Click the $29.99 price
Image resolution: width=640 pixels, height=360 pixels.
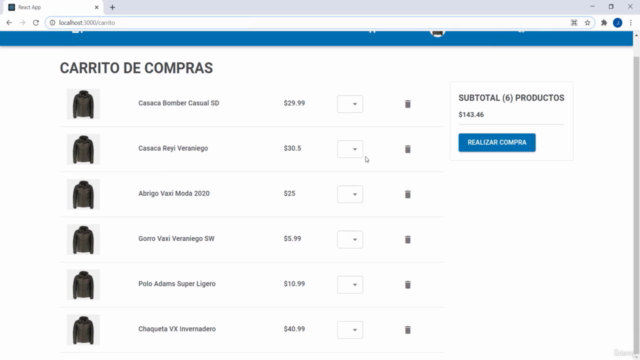(294, 103)
